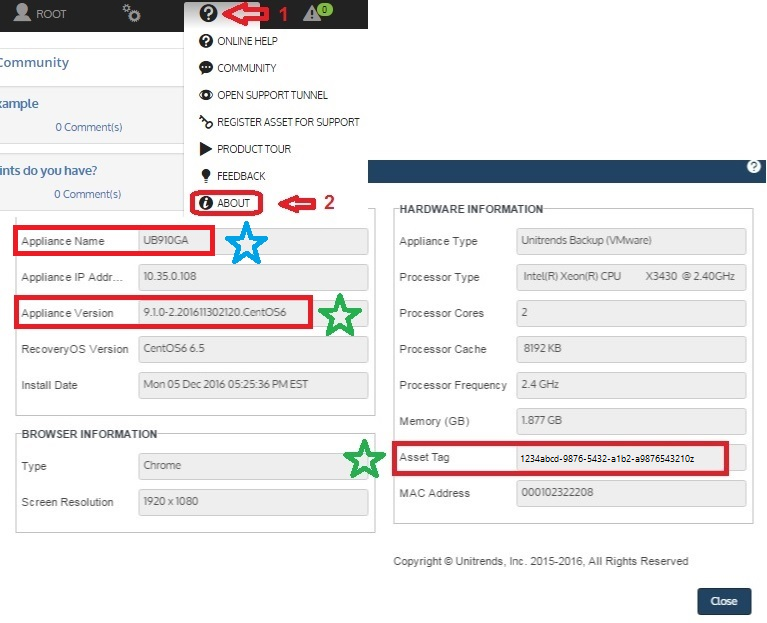Open the settings gears icon
This screenshot has height=623, width=767.
click(131, 13)
